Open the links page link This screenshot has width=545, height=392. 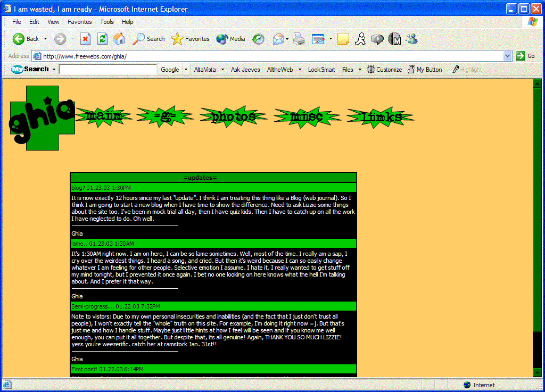tap(381, 117)
